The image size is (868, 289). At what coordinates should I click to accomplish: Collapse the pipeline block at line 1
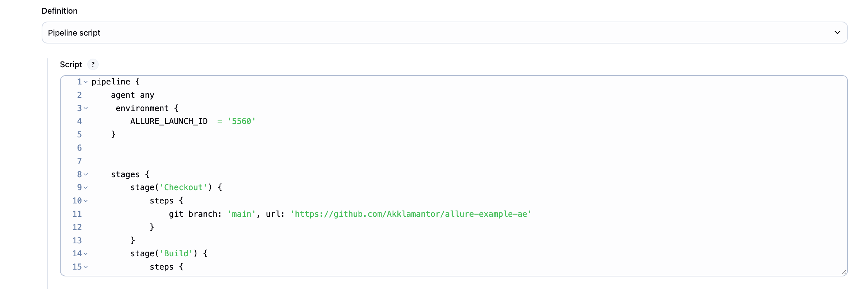point(86,82)
